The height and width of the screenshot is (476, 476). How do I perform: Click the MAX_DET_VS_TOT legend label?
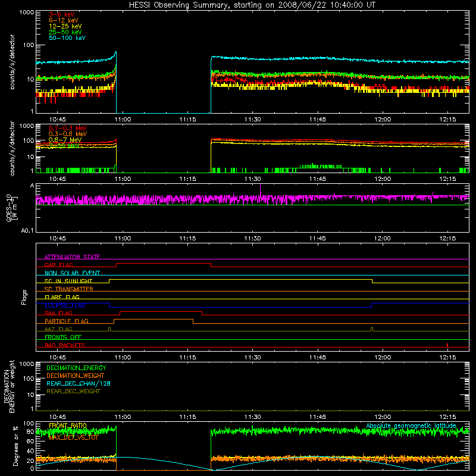pyautogui.click(x=73, y=437)
